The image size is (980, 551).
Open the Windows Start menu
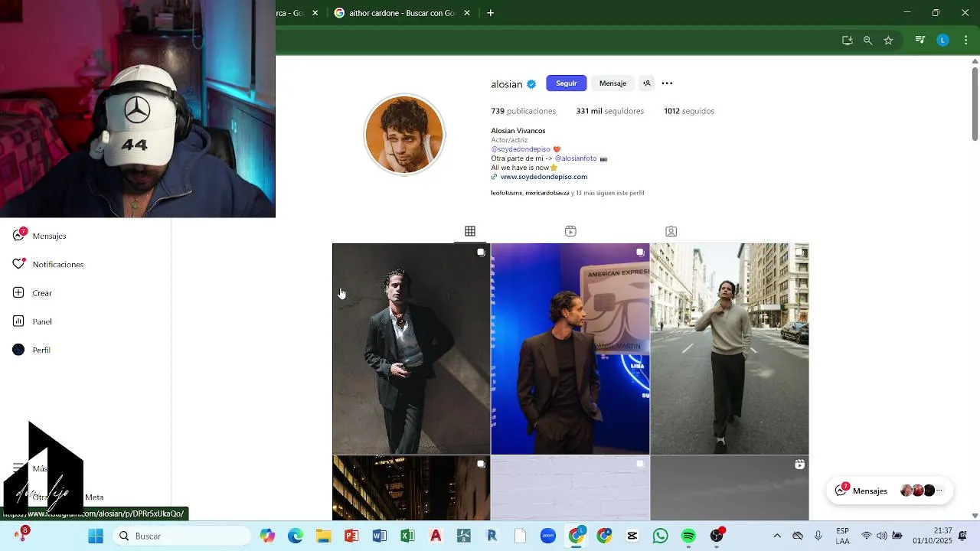[96, 536]
